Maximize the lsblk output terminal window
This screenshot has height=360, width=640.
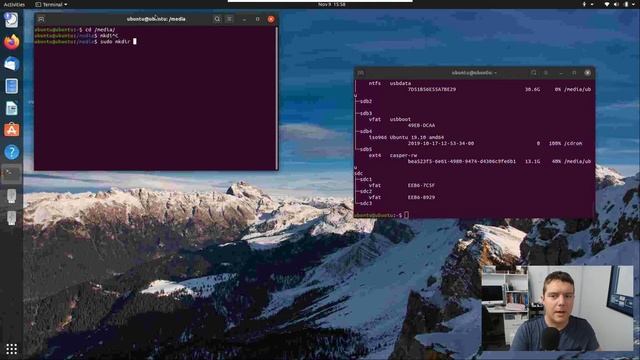[574, 73]
